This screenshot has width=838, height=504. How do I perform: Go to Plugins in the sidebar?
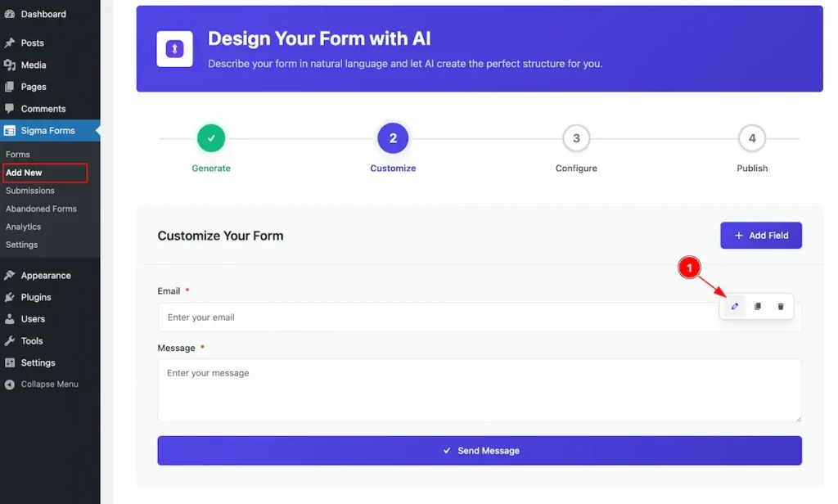[x=36, y=297]
